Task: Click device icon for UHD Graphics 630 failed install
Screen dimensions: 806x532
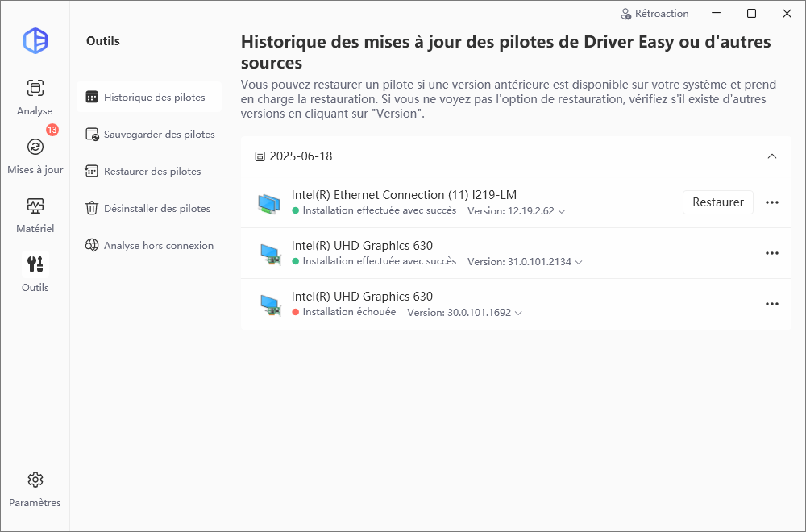Action: (270, 305)
